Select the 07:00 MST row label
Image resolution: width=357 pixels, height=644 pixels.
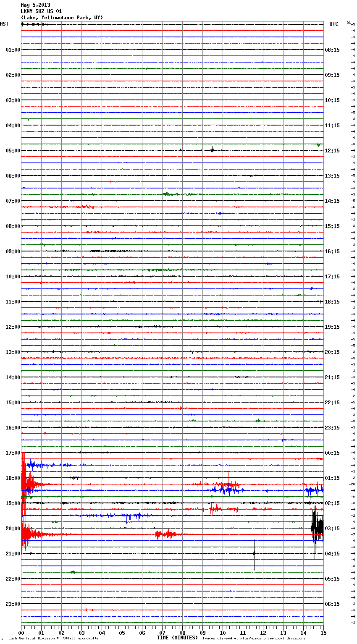pyautogui.click(x=13, y=201)
